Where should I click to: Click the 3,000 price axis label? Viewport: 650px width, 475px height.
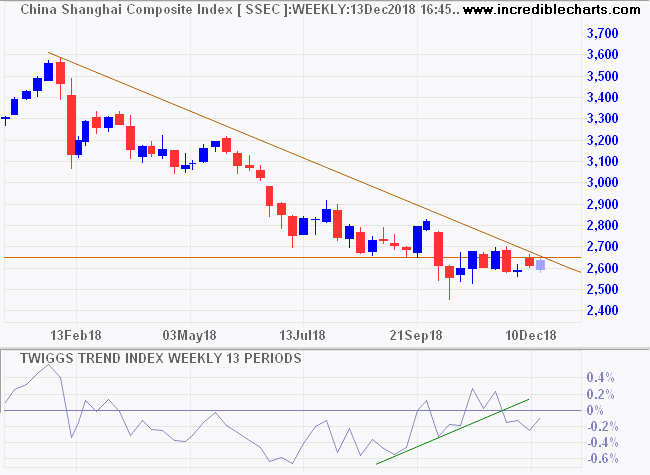coord(602,182)
